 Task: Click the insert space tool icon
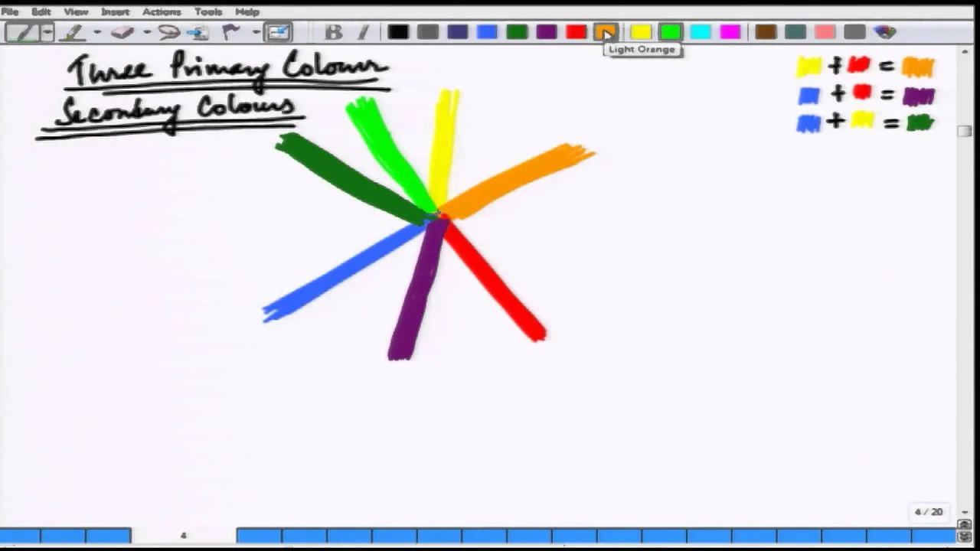[x=198, y=32]
